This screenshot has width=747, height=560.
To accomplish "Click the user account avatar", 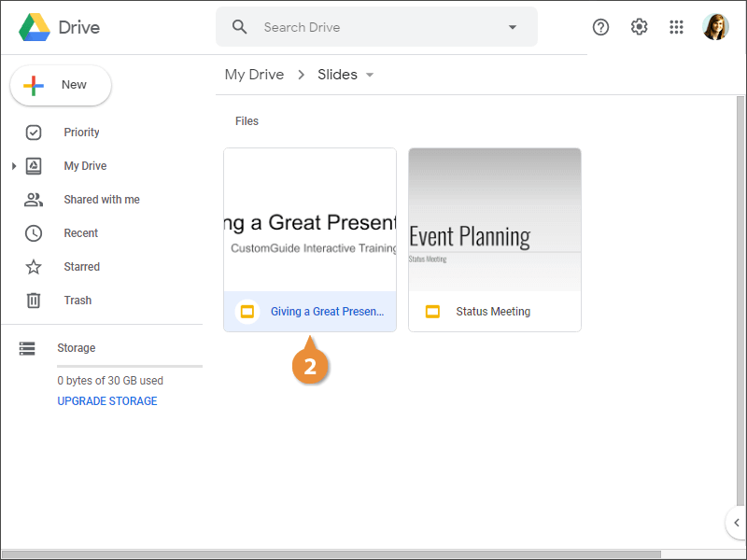I will (x=716, y=27).
